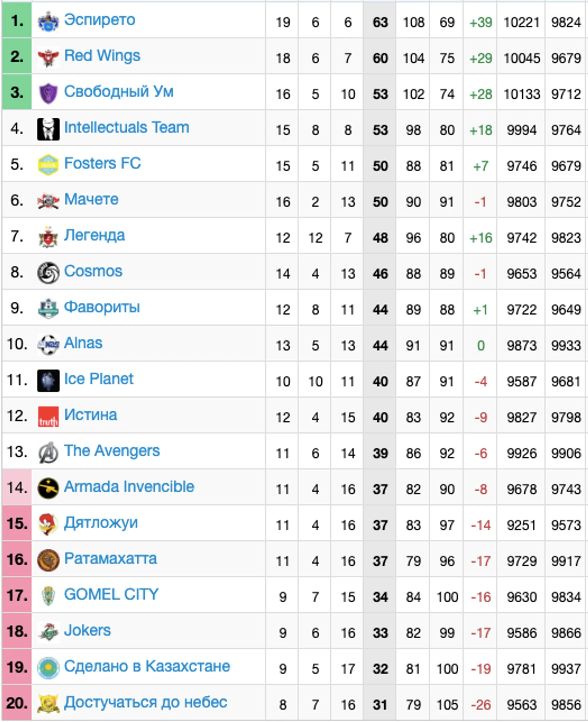
Task: Open the Дятложуи team link
Action: (x=101, y=523)
